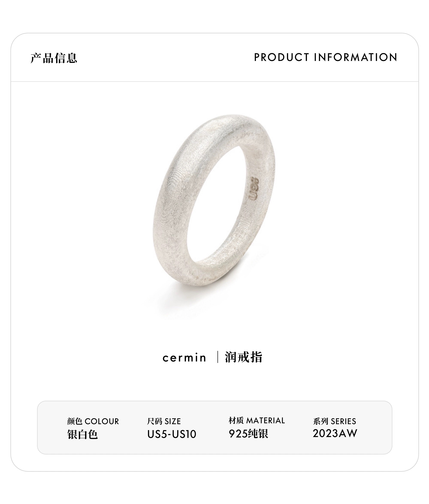Select the 产品信息 heading
The height and width of the screenshot is (504, 429).
pos(54,58)
